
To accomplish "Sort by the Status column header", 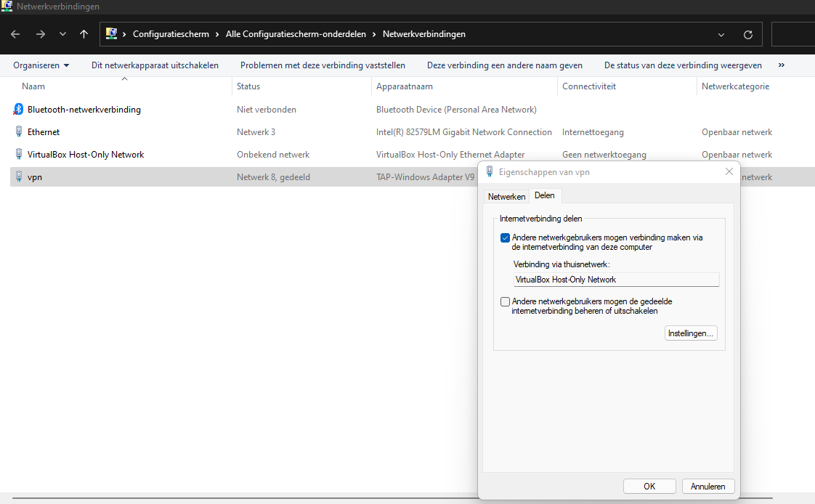I will pyautogui.click(x=248, y=86).
